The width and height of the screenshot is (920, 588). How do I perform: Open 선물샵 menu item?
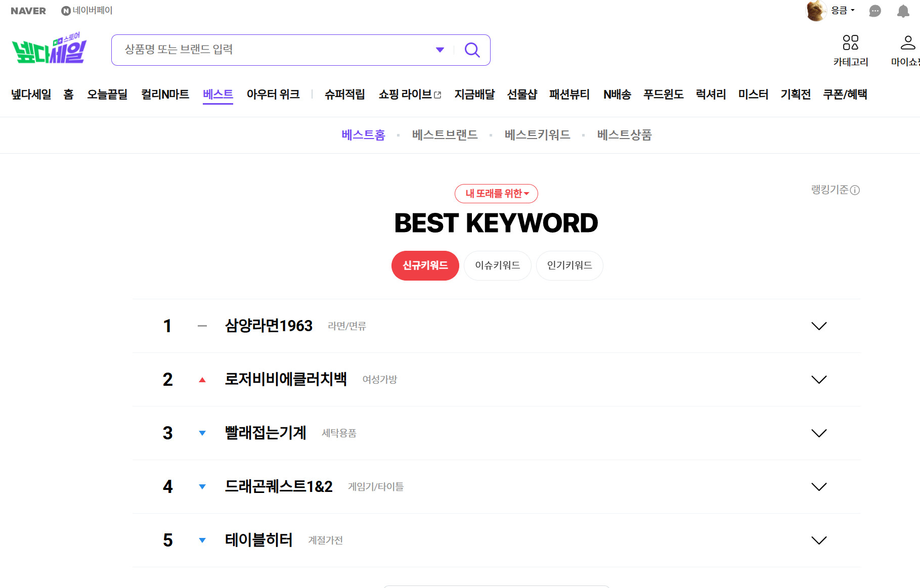point(522,94)
